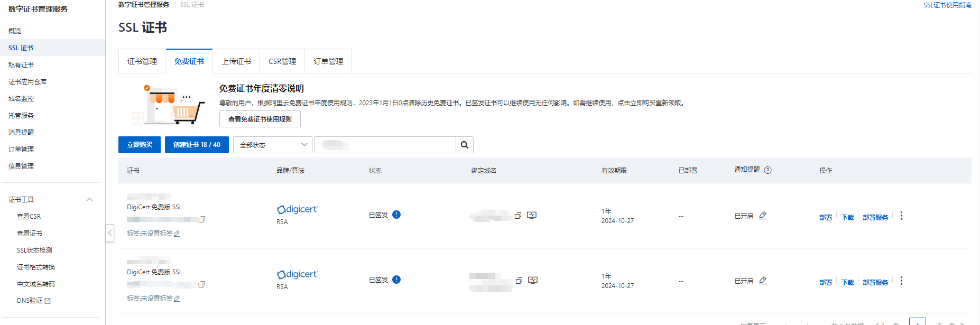Screen dimensions: 980x325
Task: Click the 绑定域名 column header
Action: pos(484,171)
